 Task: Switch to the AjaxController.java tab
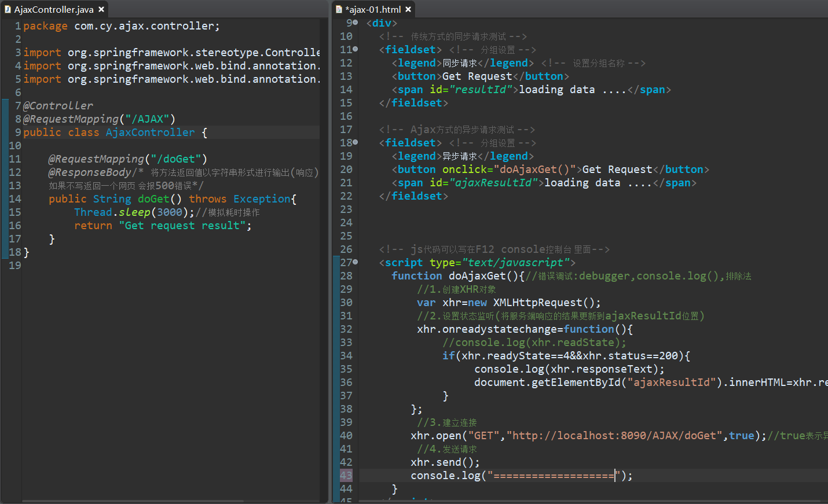click(x=53, y=9)
